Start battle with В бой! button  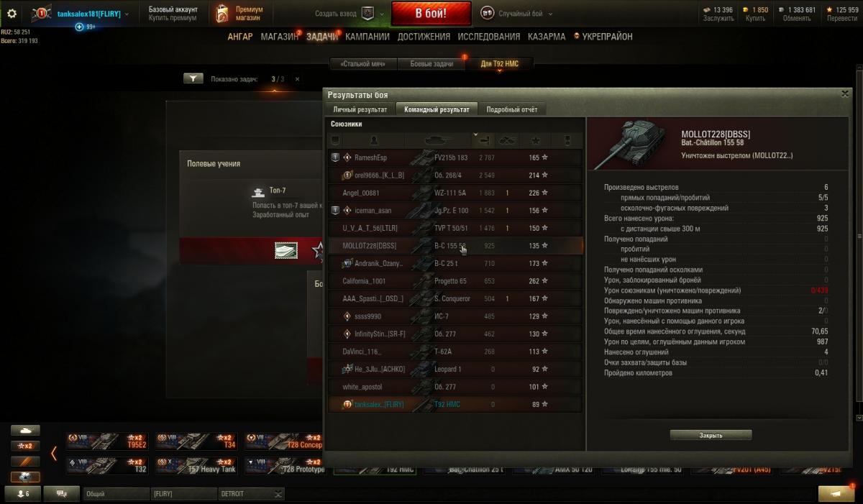tap(431, 14)
